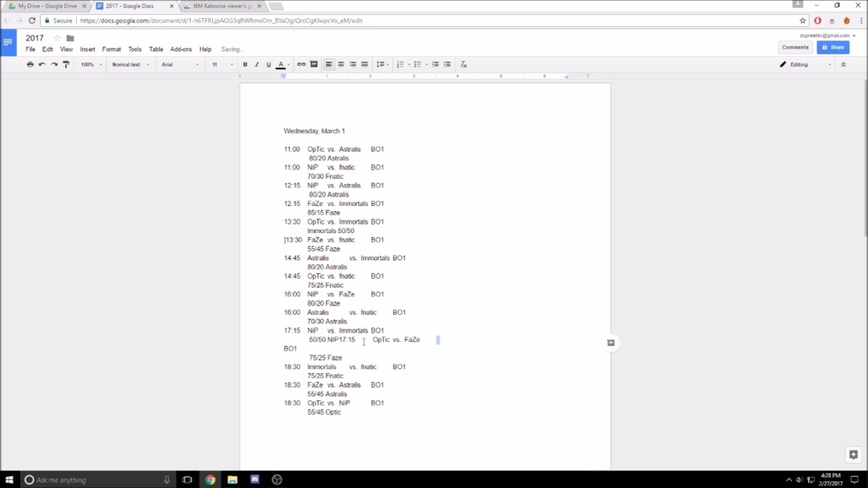Clear formatting from selection
This screenshot has width=868, height=488.
464,64
